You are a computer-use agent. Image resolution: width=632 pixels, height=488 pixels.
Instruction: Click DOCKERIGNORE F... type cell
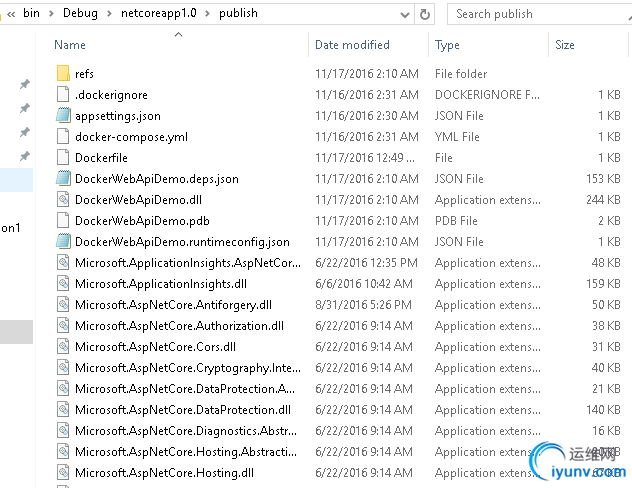pos(487,95)
